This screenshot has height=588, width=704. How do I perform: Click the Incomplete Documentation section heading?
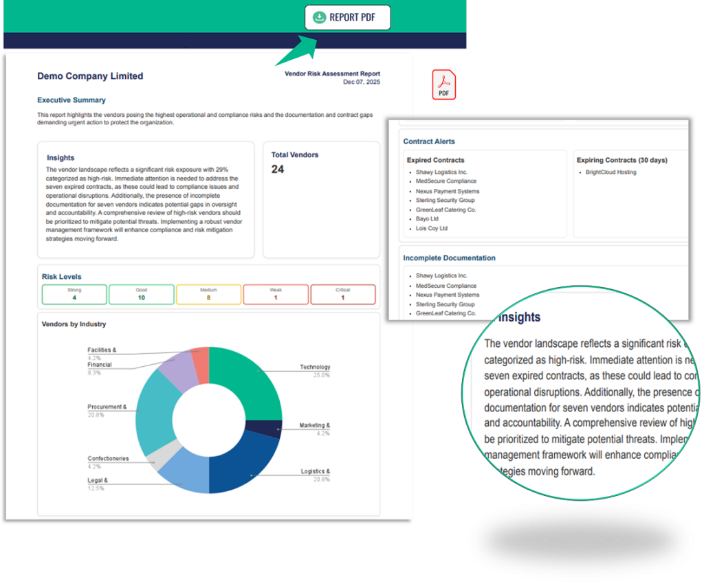(x=449, y=258)
